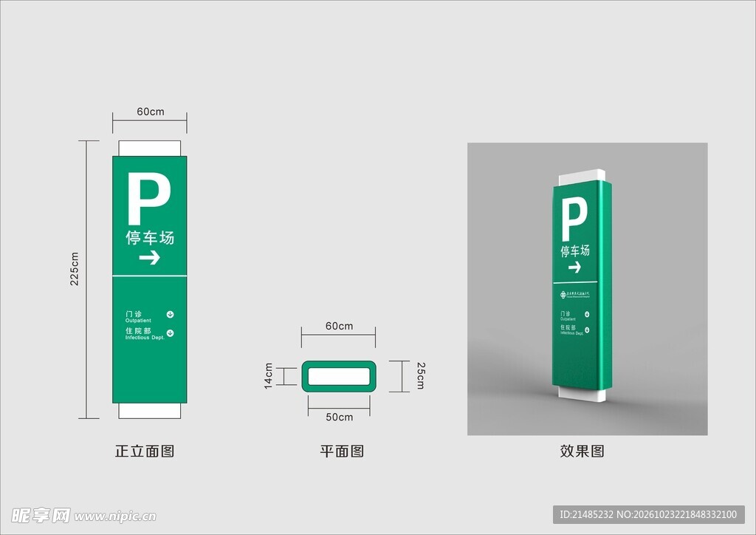Click the 50cm dimension label
The image size is (756, 535).
[x=339, y=417]
